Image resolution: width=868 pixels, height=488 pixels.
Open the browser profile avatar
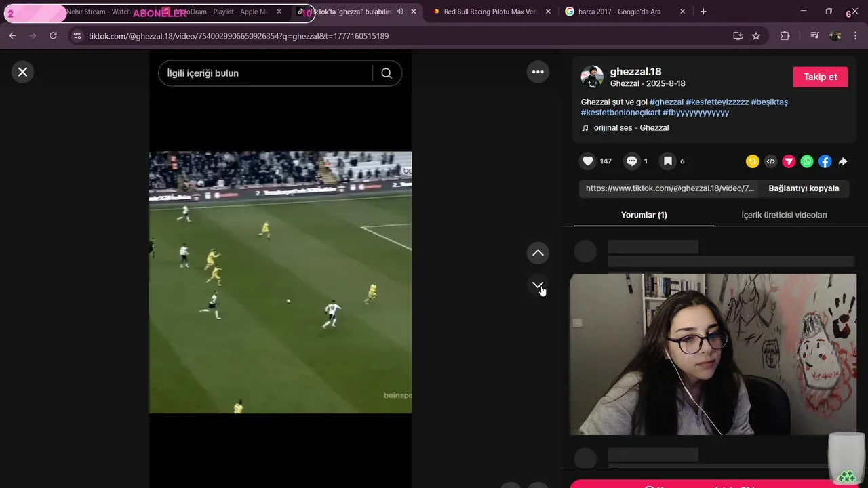(835, 36)
